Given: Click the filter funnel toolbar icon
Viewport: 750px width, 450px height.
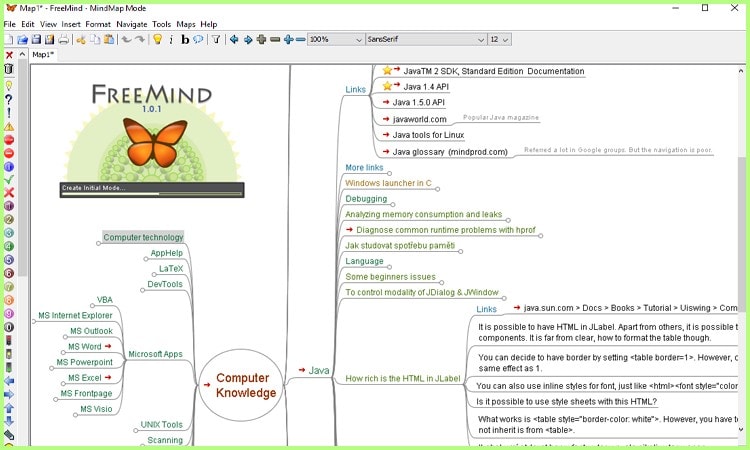Looking at the screenshot, I should pyautogui.click(x=216, y=39).
